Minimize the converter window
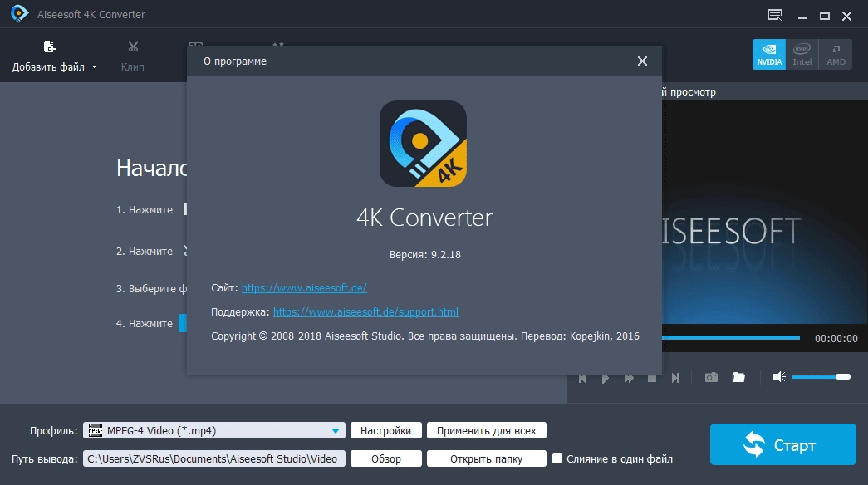The width and height of the screenshot is (868, 485). 802,16
